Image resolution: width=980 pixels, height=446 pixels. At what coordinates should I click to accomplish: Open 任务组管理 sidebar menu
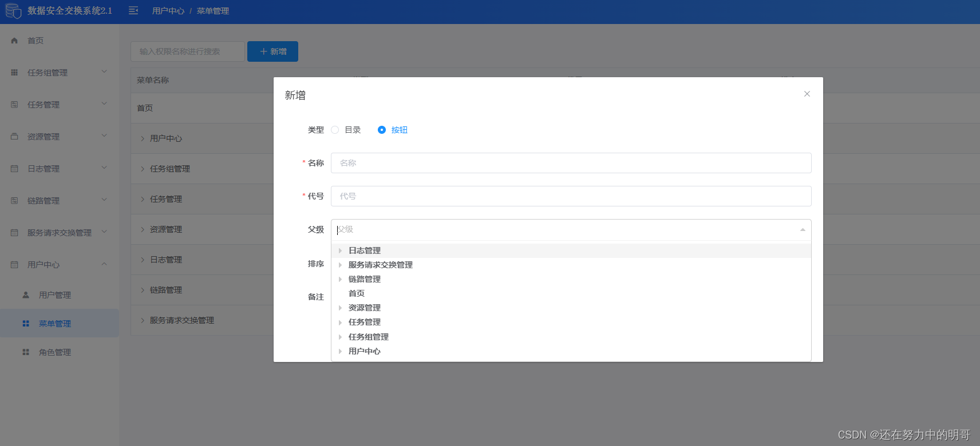[x=60, y=73]
